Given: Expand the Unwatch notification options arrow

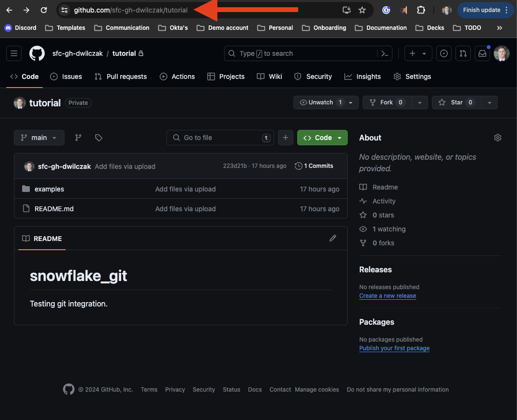Looking at the screenshot, I should (x=351, y=102).
